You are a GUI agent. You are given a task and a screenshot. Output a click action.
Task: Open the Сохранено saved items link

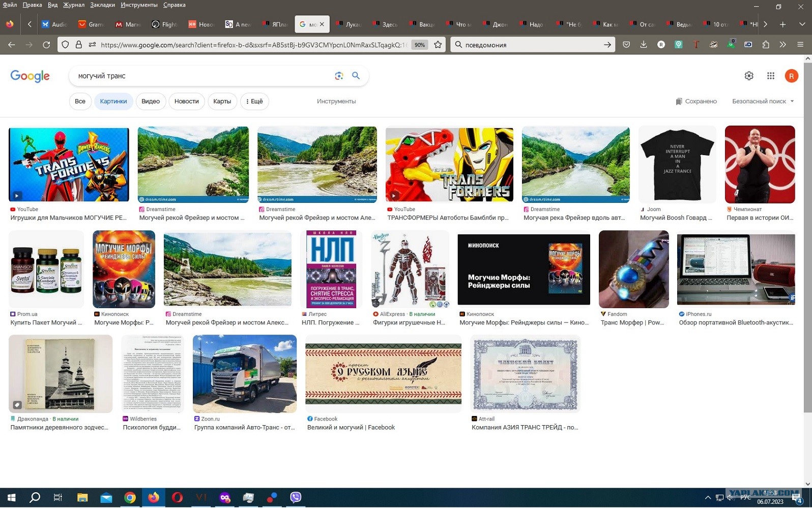(x=696, y=101)
